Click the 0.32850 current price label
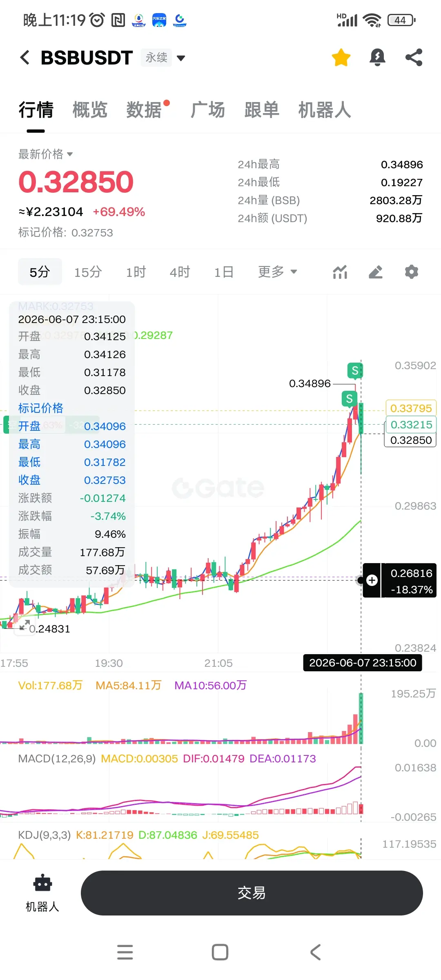This screenshot has height=980, width=441. [x=411, y=440]
